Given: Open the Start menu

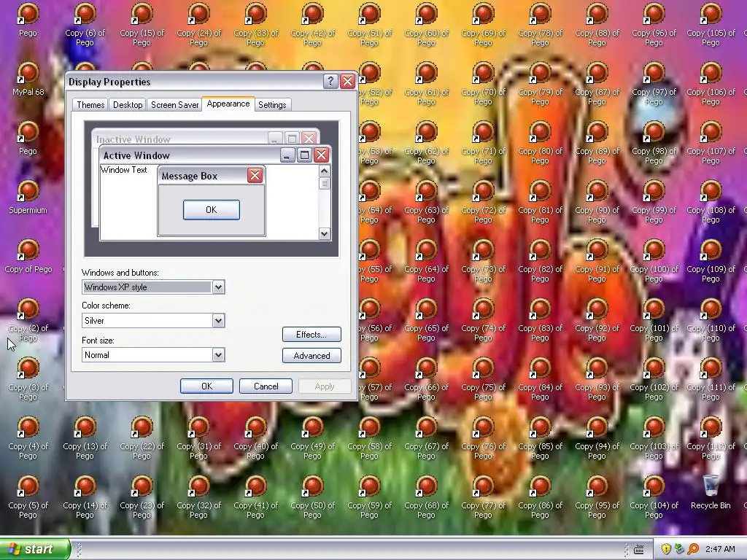Looking at the screenshot, I should click(35, 549).
